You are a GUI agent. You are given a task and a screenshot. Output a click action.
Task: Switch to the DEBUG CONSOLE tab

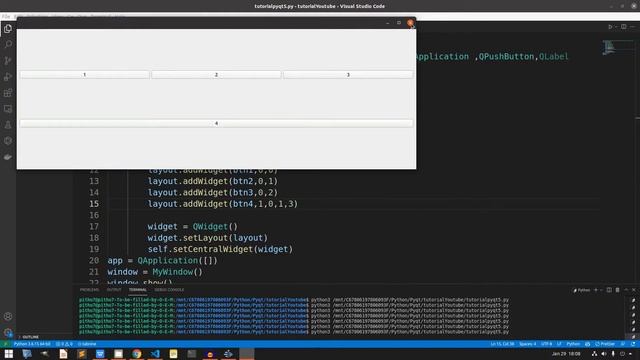[169, 290]
